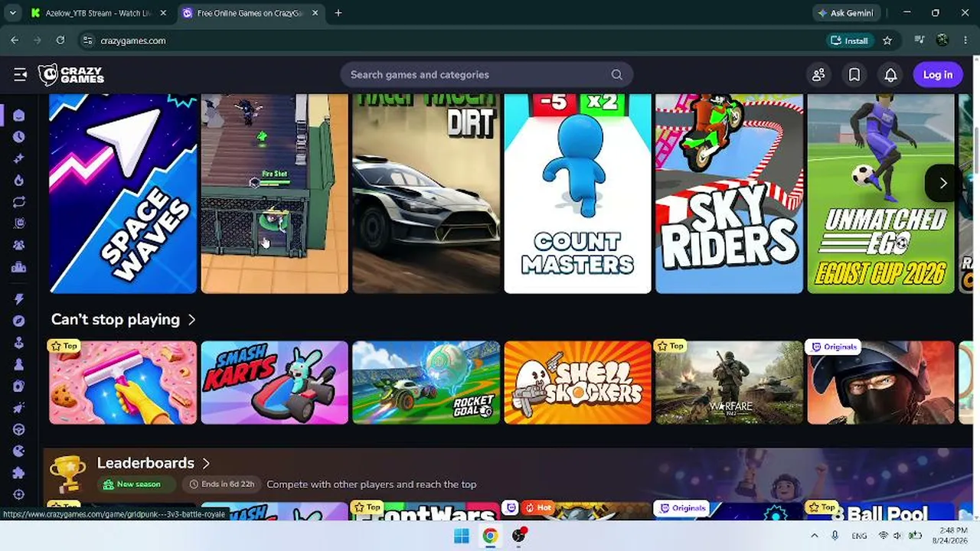Viewport: 980px width, 551px height.
Task: Open the notifications bell
Action: click(x=890, y=74)
